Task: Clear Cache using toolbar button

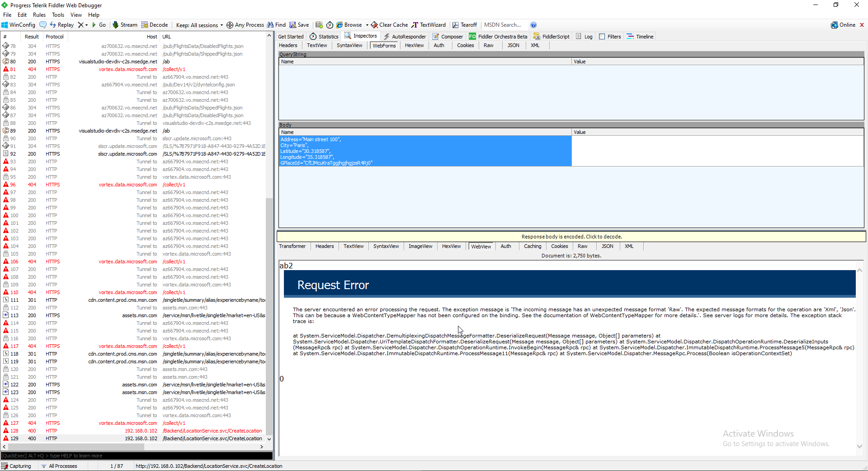Action: [x=389, y=25]
